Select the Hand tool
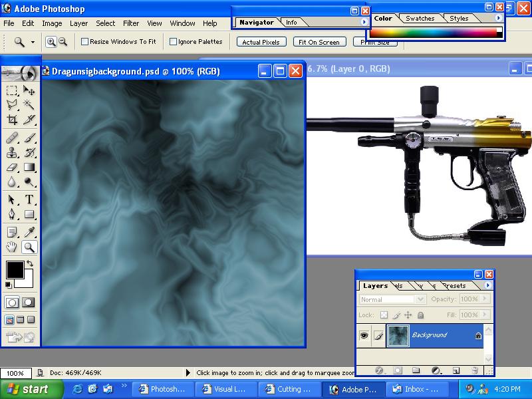This screenshot has height=399, width=532. (x=12, y=247)
